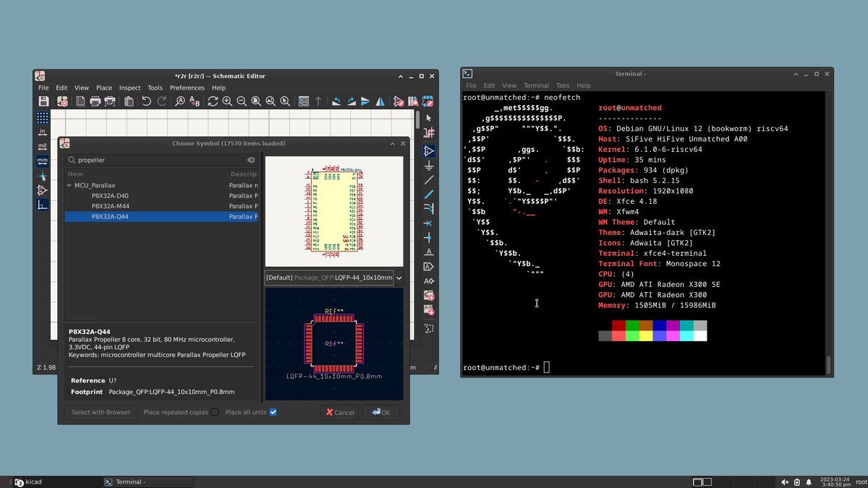The width and height of the screenshot is (868, 488).
Task: Clear the propeller search text
Action: [251, 160]
